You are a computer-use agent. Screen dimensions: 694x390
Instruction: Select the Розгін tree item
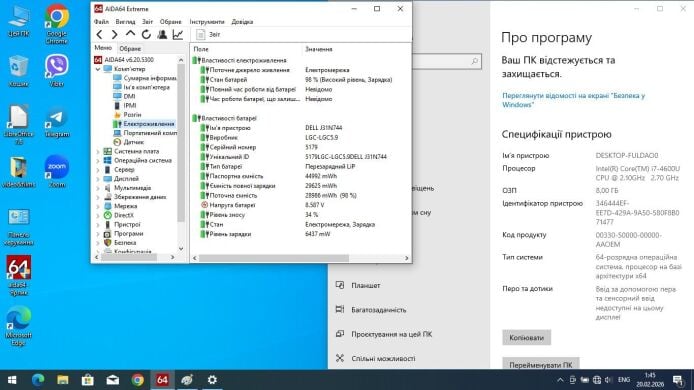click(x=127, y=115)
